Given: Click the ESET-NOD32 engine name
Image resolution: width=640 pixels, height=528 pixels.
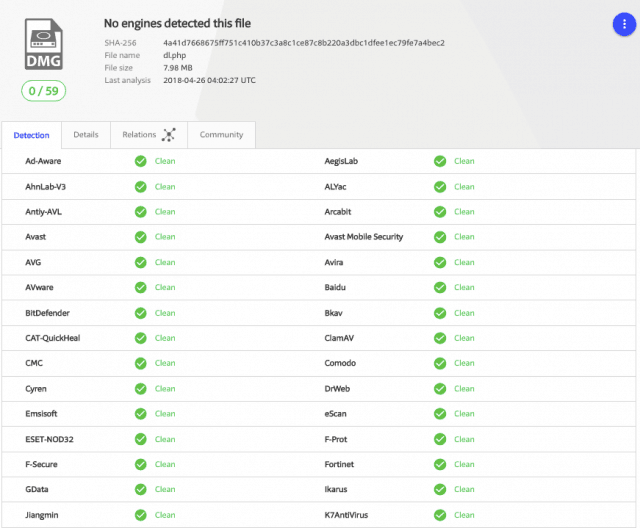Looking at the screenshot, I should (x=49, y=439).
